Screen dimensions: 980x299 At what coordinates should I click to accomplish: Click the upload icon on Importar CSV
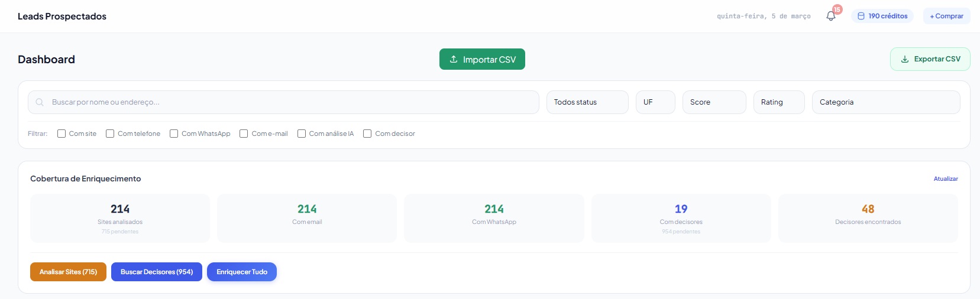[454, 59]
